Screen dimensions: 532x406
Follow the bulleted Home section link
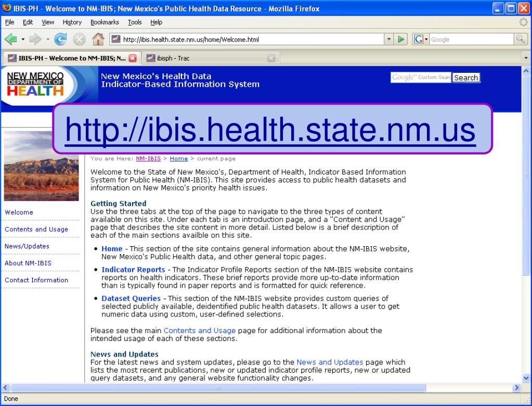[112, 249]
